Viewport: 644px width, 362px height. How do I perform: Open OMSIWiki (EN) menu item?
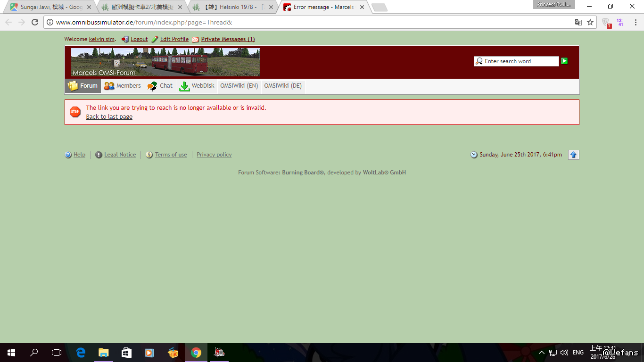tap(239, 86)
